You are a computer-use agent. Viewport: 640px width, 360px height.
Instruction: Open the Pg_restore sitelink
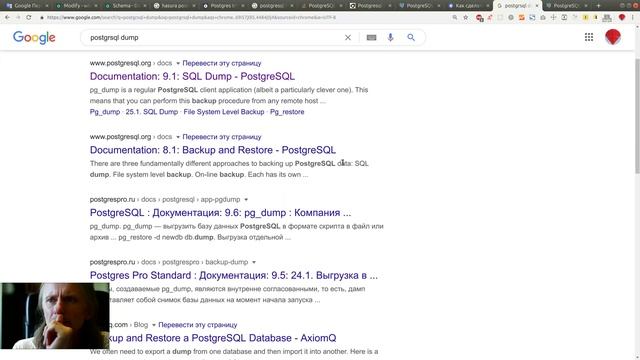287,112
